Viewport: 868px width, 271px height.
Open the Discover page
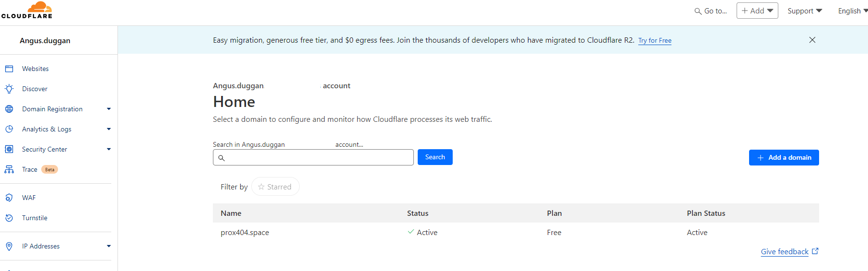[x=35, y=89]
